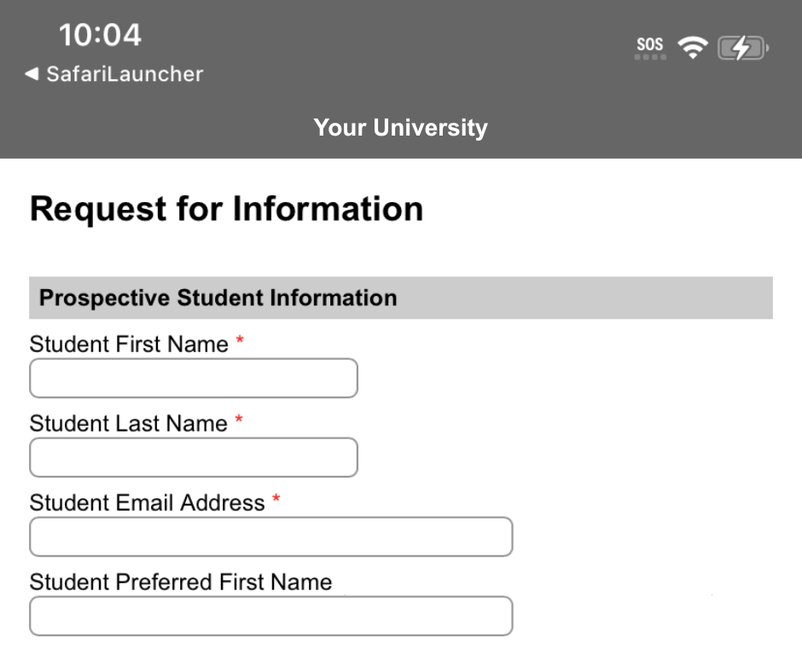This screenshot has width=802, height=672.
Task: Focus the Student Last Name input field
Action: pyautogui.click(x=193, y=457)
